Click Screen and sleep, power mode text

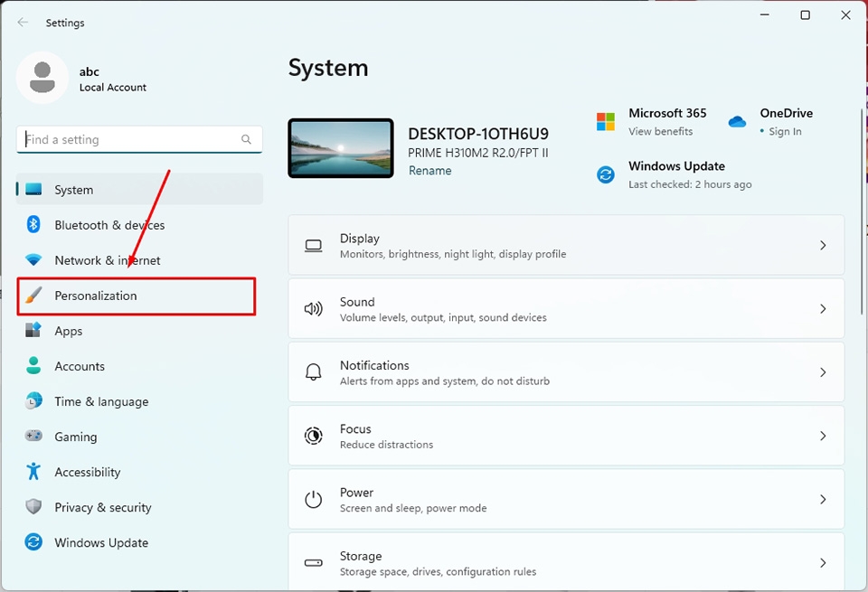pos(413,508)
